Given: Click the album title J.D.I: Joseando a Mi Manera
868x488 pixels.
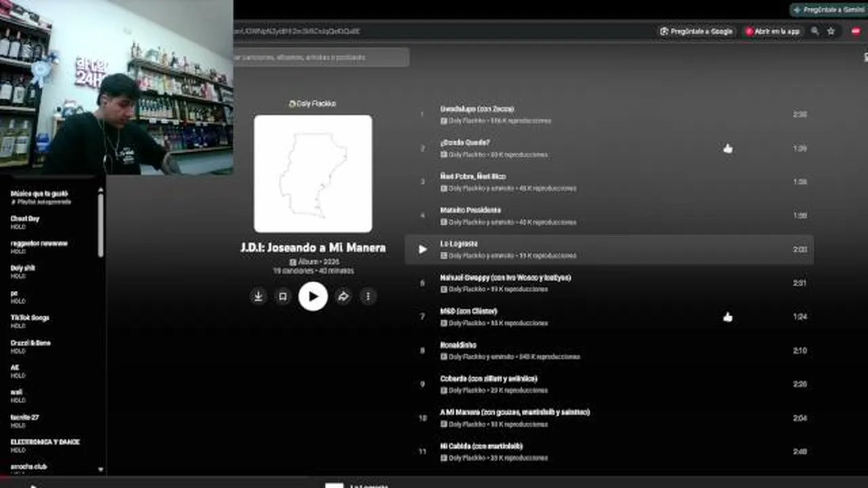Looking at the screenshot, I should (313, 247).
